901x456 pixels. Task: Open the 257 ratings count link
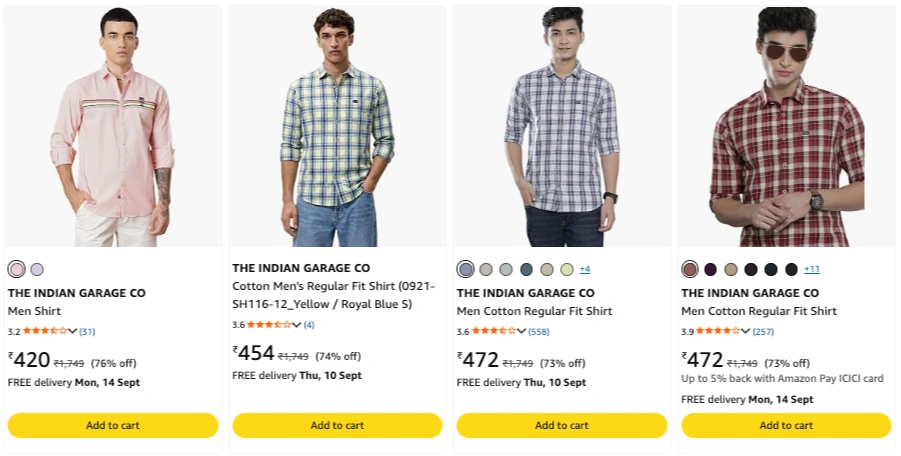pos(763,331)
